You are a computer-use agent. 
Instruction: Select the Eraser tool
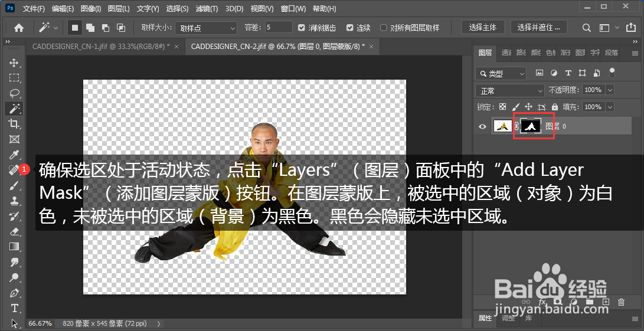14,232
